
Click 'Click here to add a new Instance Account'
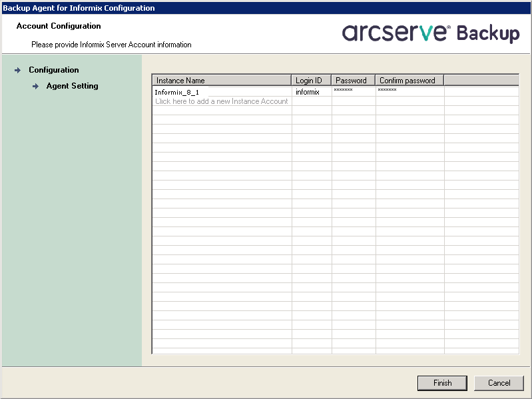[222, 101]
